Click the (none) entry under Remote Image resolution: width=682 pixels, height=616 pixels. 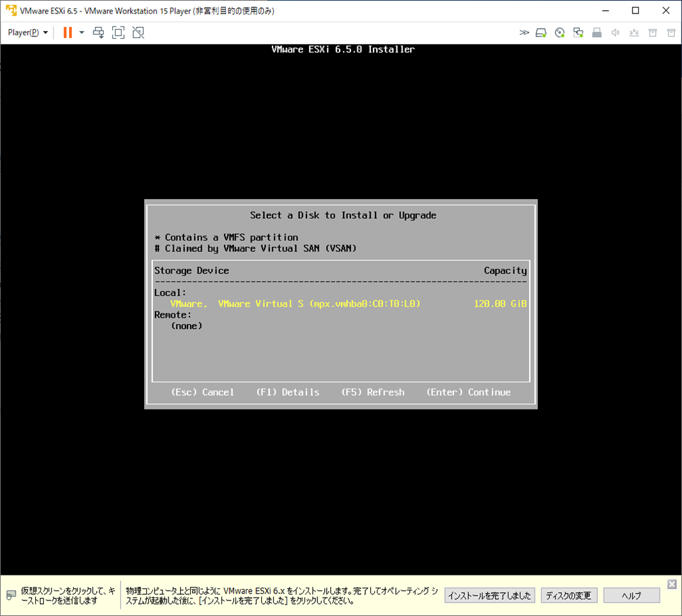pos(187,326)
